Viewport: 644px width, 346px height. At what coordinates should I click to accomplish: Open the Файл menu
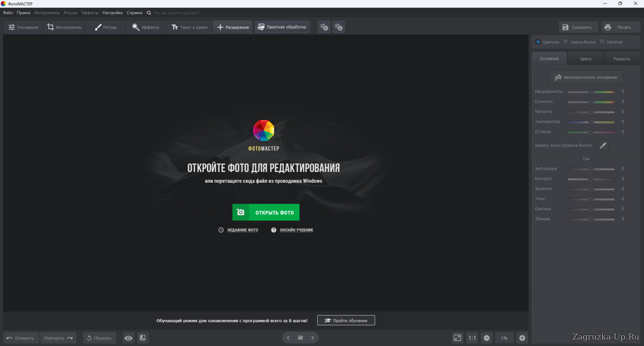click(x=8, y=13)
